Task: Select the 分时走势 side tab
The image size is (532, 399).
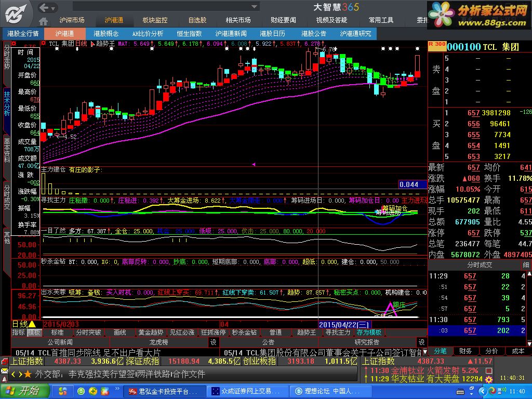Action: (x=7, y=57)
